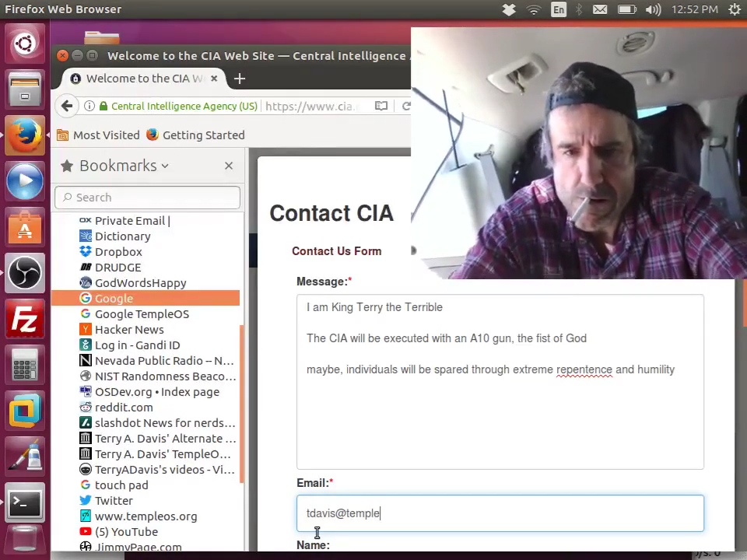Click Getting Started bookmark

coord(195,135)
